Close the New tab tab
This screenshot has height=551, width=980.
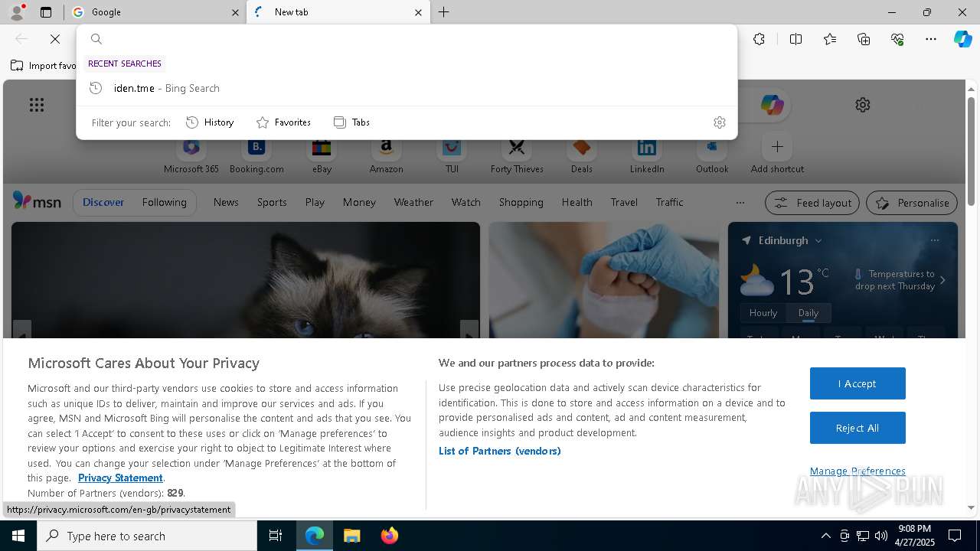point(418,12)
